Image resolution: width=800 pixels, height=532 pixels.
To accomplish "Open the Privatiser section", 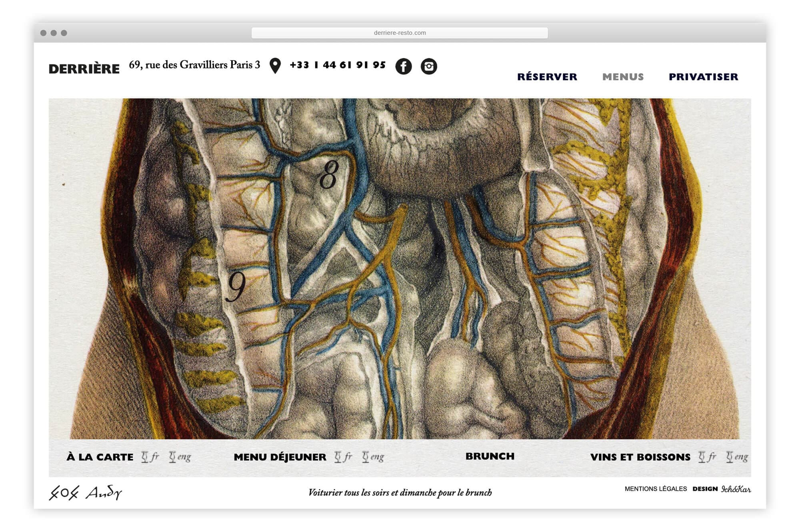I will (x=703, y=77).
